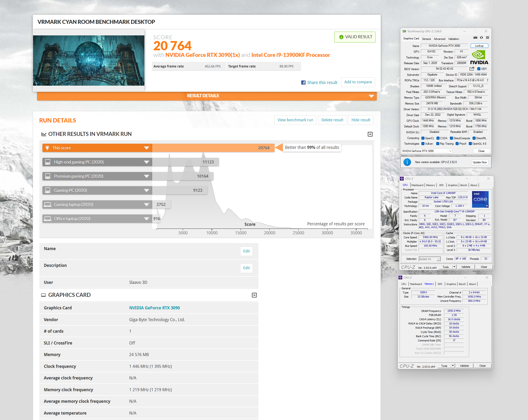Open the GPU-Z hamburger menu
The height and width of the screenshot is (420, 528).
487,38
